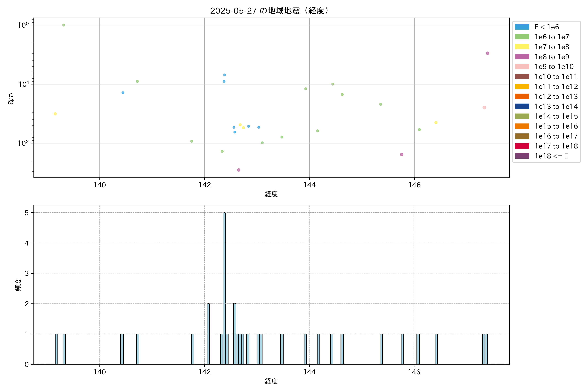
Task: Click the '経度' x-axis label under histogram
Action: pos(271,381)
